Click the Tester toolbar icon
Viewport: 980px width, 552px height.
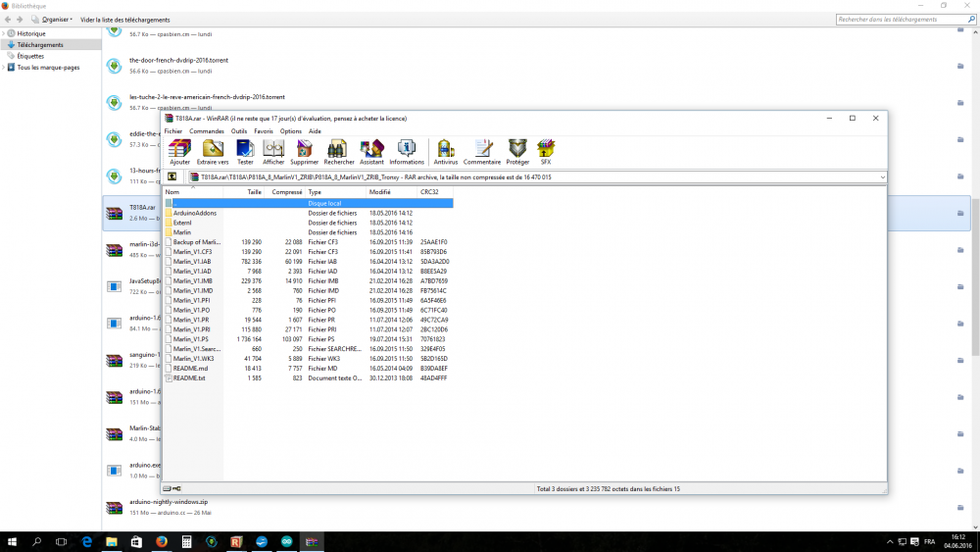tap(245, 152)
